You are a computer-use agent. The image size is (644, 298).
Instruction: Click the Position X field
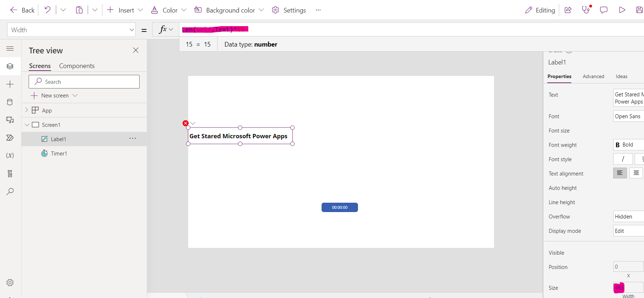pos(628,266)
